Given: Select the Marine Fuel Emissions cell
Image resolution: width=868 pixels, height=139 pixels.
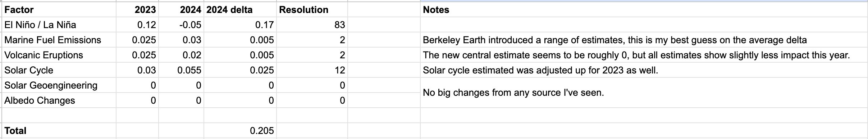Looking at the screenshot, I should coord(59,40).
